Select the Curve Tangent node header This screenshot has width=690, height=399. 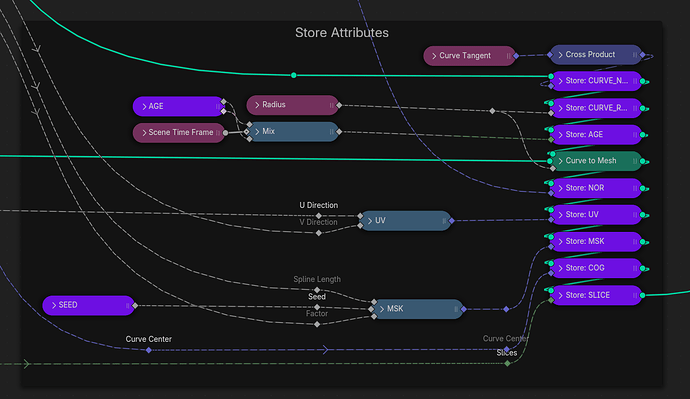coord(469,56)
